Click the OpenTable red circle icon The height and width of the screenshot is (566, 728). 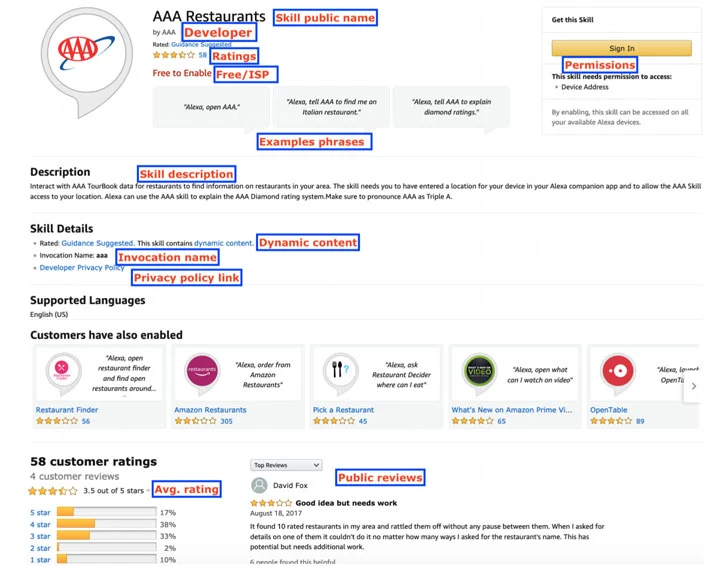(x=618, y=371)
